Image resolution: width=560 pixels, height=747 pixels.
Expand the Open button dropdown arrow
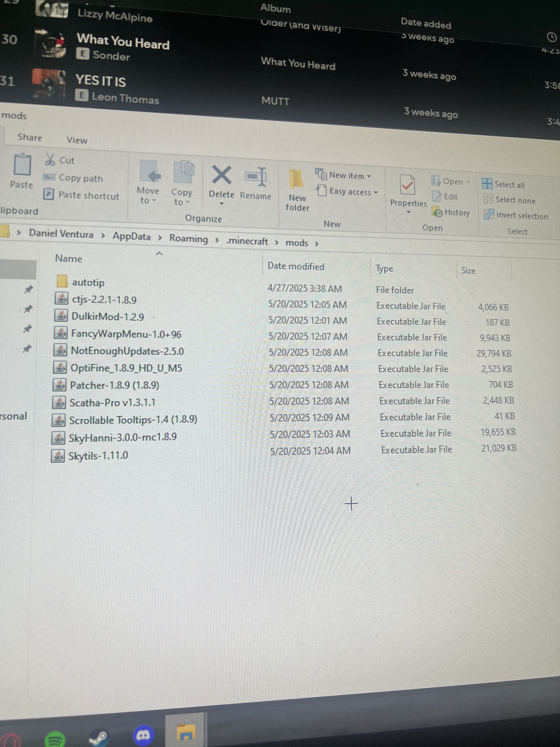(468, 182)
